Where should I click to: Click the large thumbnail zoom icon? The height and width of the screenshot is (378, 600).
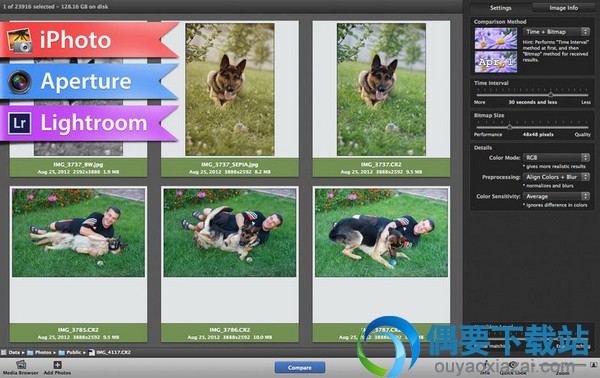[x=593, y=365]
